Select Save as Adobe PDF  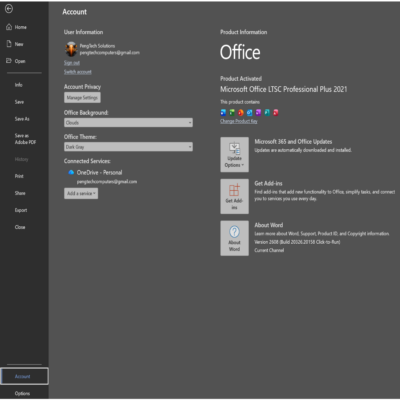tap(24, 139)
